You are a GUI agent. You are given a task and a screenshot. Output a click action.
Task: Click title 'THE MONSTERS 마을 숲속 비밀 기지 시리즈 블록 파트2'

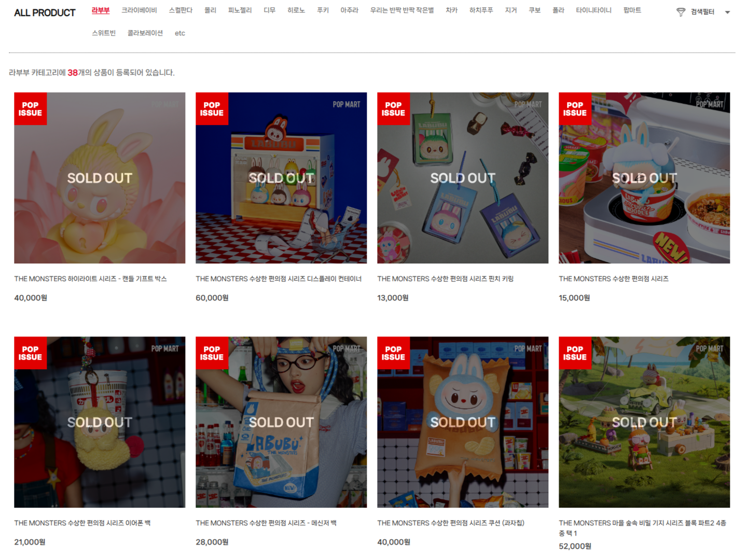pyautogui.click(x=642, y=528)
